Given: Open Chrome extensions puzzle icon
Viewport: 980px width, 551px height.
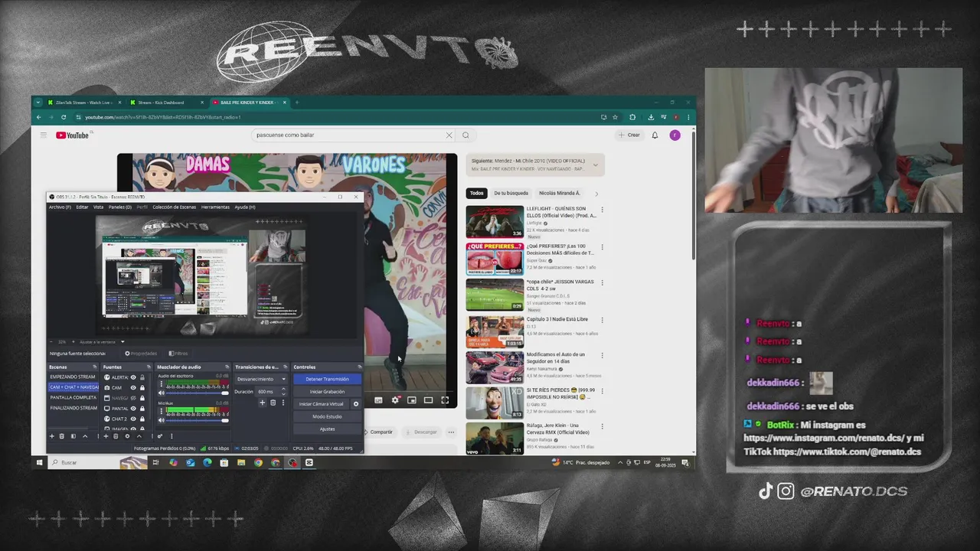Looking at the screenshot, I should click(x=632, y=117).
